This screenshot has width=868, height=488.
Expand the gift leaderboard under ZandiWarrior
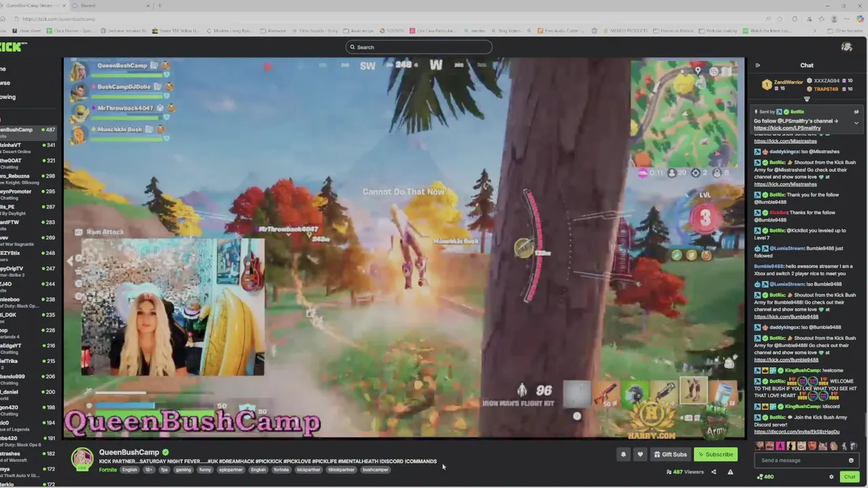pyautogui.click(x=807, y=99)
